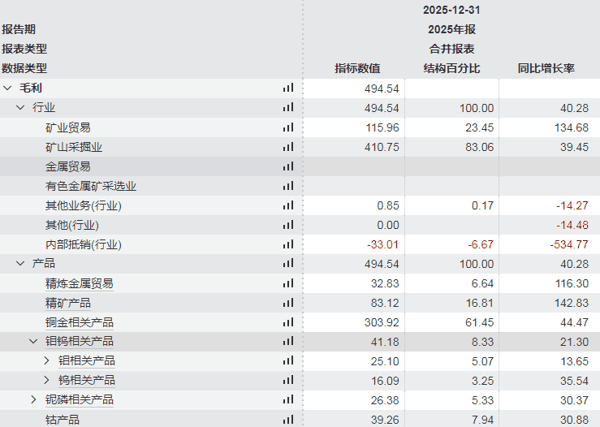600x427 pixels.
Task: Collapse the 毛利 tree node
Action: pyautogui.click(x=8, y=88)
